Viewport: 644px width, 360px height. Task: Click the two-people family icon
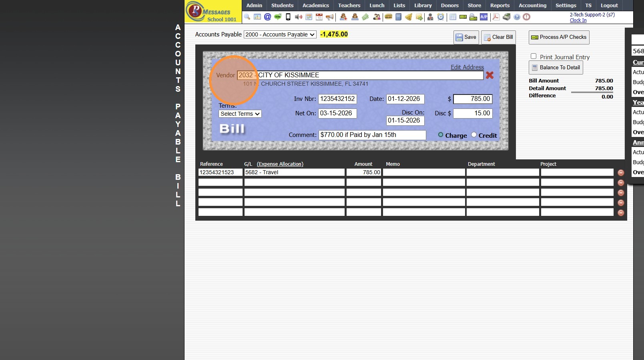[x=377, y=17]
